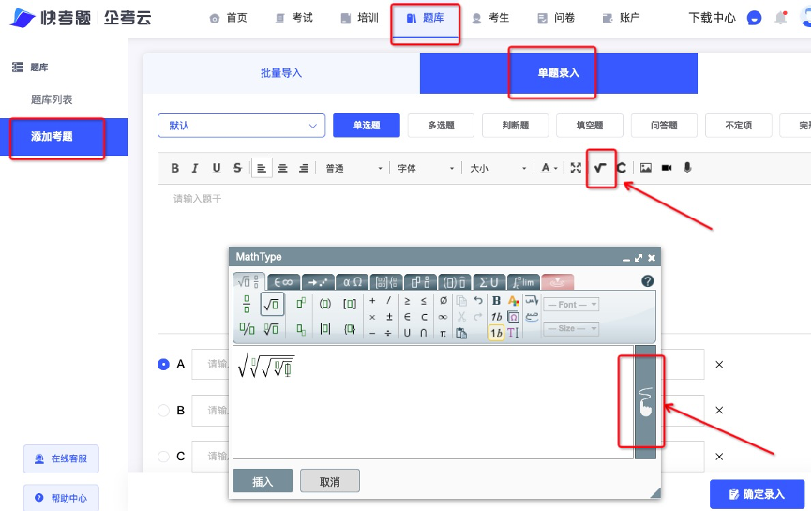Image resolution: width=812 pixels, height=511 pixels.
Task: Click 插入 to insert the formula
Action: [263, 482]
